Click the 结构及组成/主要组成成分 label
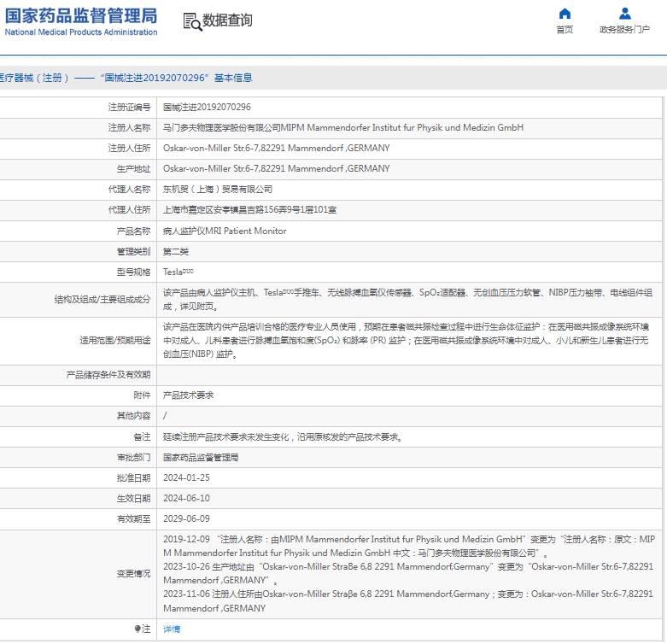The width and height of the screenshot is (667, 644). 102,300
